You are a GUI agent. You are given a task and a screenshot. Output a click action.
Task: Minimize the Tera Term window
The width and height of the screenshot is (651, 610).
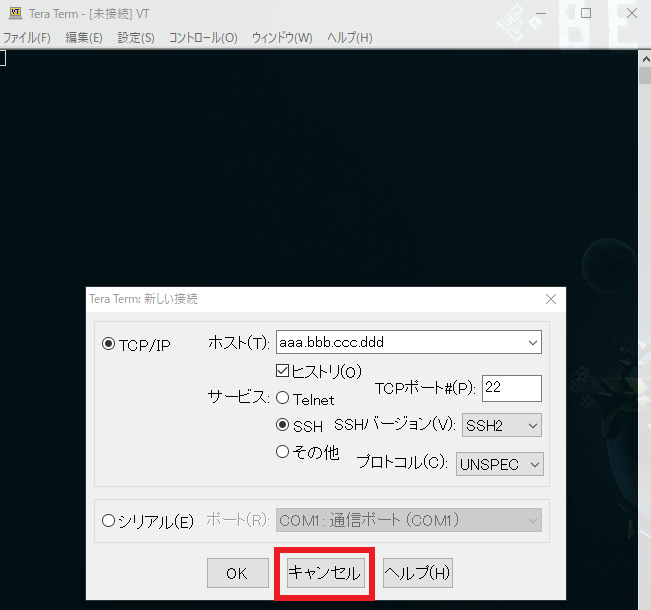click(x=540, y=14)
